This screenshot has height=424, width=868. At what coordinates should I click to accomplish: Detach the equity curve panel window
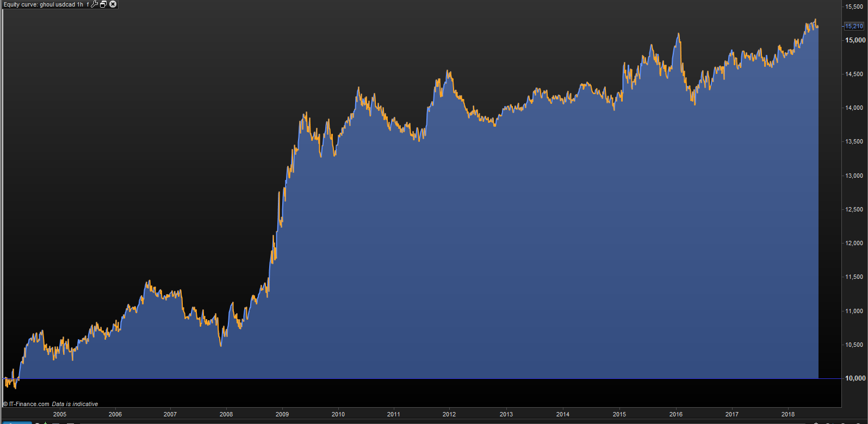103,4
